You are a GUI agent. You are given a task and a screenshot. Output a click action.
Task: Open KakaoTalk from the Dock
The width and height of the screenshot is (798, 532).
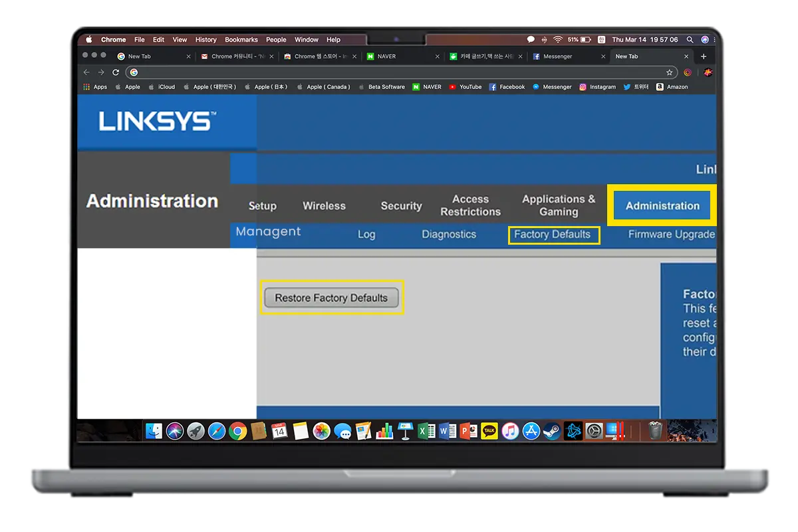pyautogui.click(x=489, y=431)
